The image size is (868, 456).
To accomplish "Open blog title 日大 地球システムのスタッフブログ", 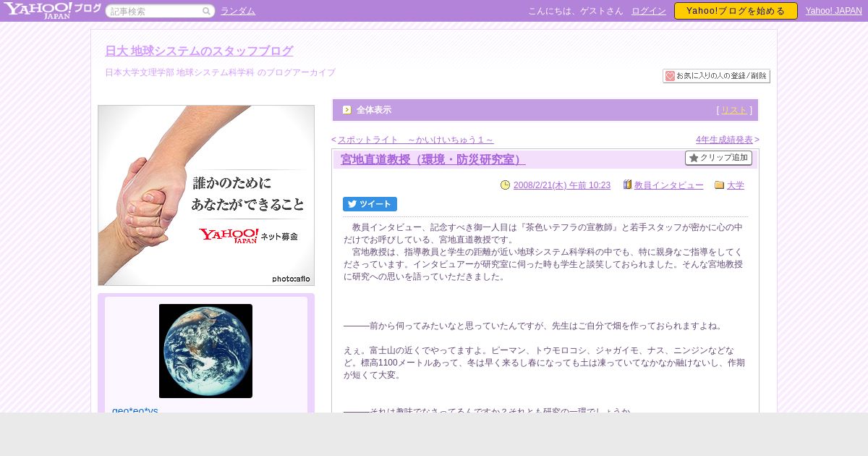I will click(199, 51).
